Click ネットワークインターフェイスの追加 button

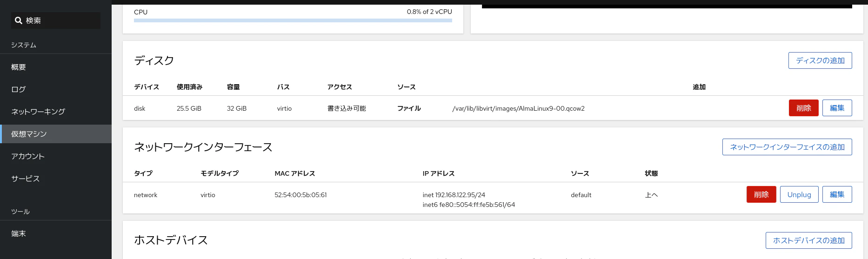(787, 147)
